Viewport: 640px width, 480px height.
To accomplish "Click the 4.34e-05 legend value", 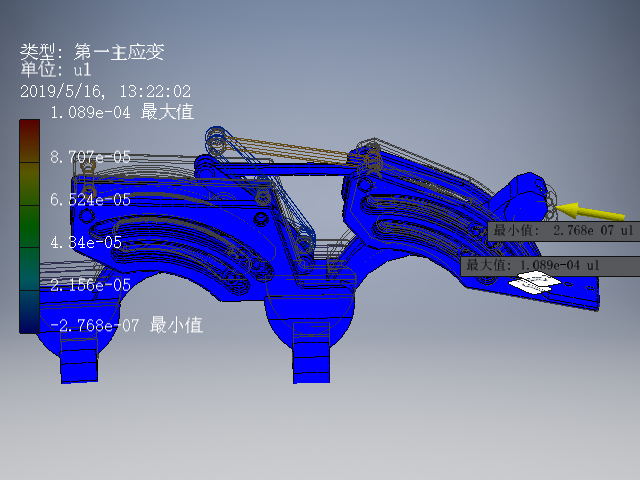I will [86, 242].
